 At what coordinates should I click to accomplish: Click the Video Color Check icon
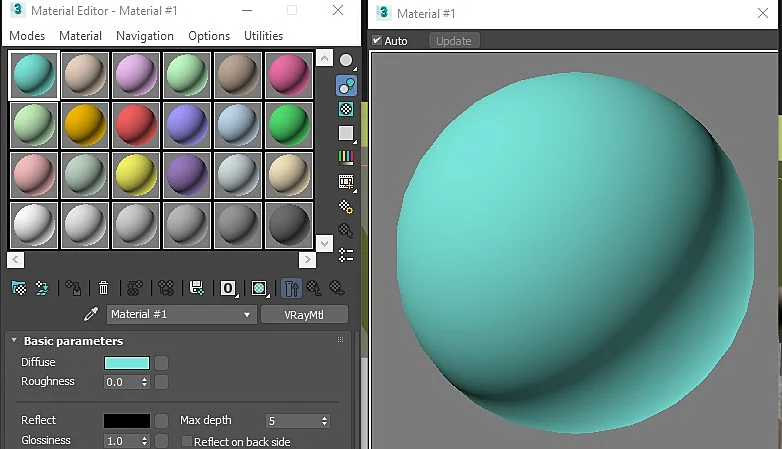pyautogui.click(x=346, y=157)
